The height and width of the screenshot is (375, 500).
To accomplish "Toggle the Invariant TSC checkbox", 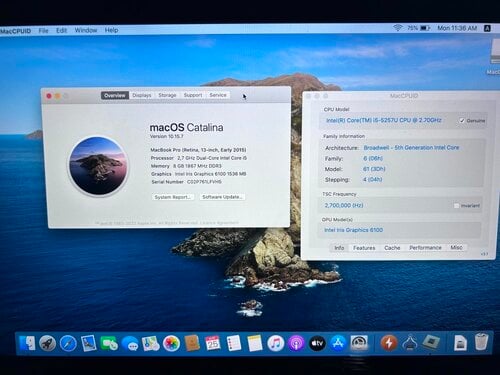I will (456, 206).
